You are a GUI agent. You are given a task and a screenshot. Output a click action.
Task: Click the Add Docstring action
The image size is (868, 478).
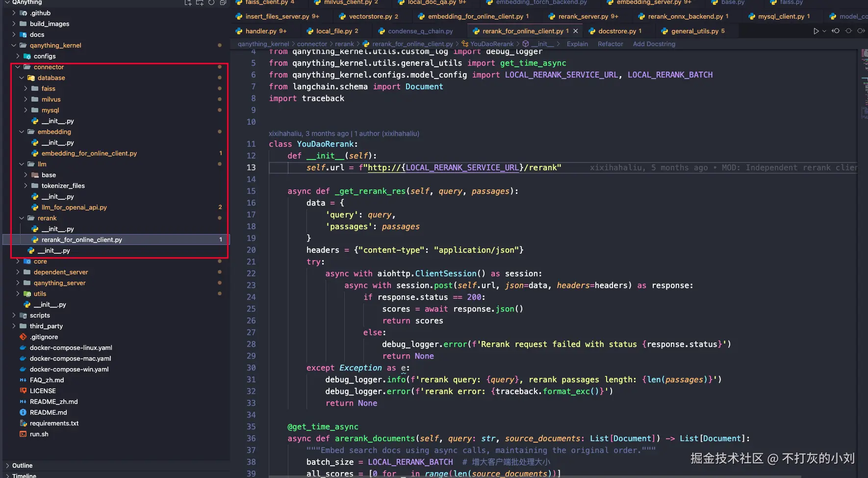[x=654, y=44]
